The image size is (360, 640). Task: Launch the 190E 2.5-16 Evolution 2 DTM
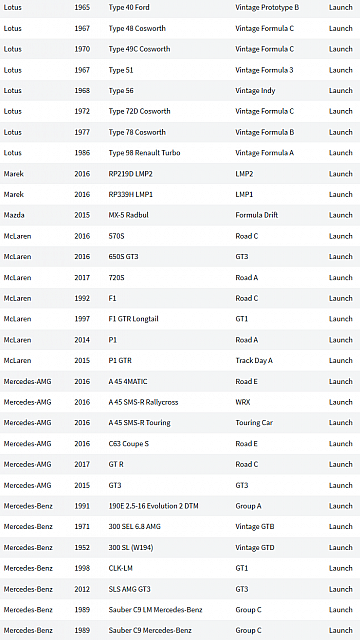coord(340,506)
